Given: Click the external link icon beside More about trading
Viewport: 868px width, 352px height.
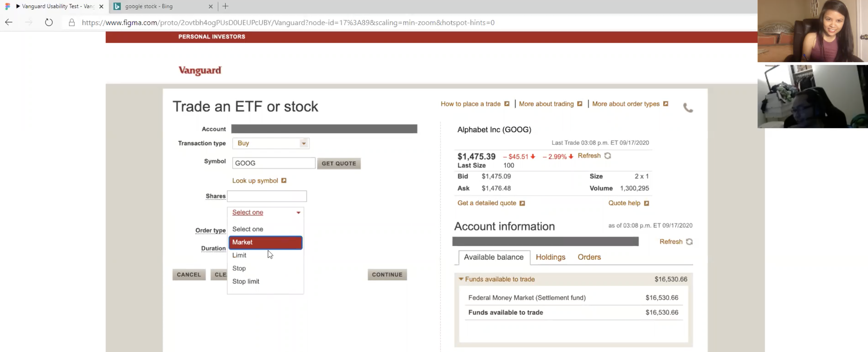Looking at the screenshot, I should point(579,104).
